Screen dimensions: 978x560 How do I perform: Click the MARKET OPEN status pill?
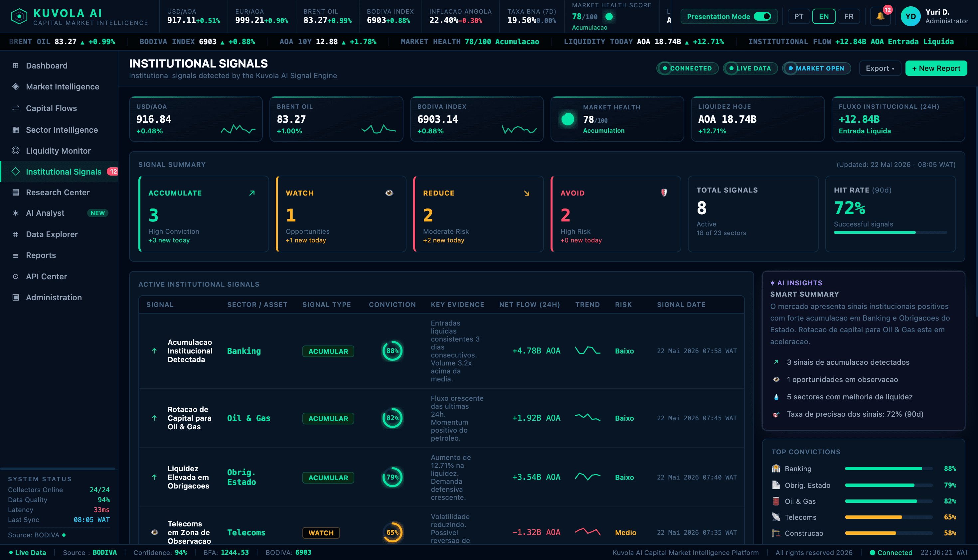(816, 69)
